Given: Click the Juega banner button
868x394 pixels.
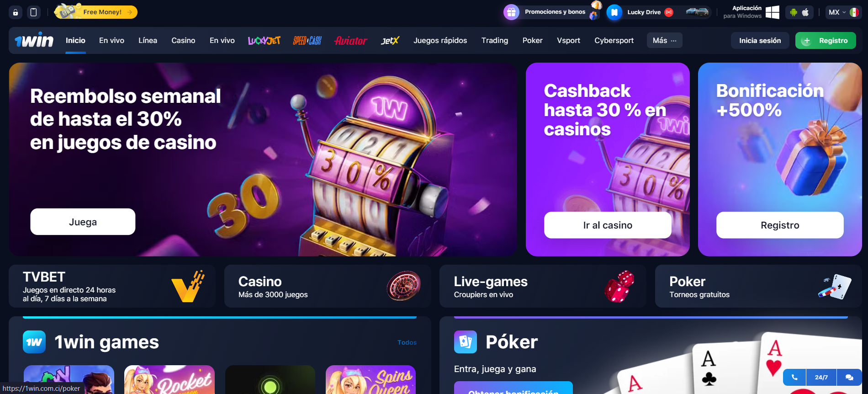Looking at the screenshot, I should point(83,222).
